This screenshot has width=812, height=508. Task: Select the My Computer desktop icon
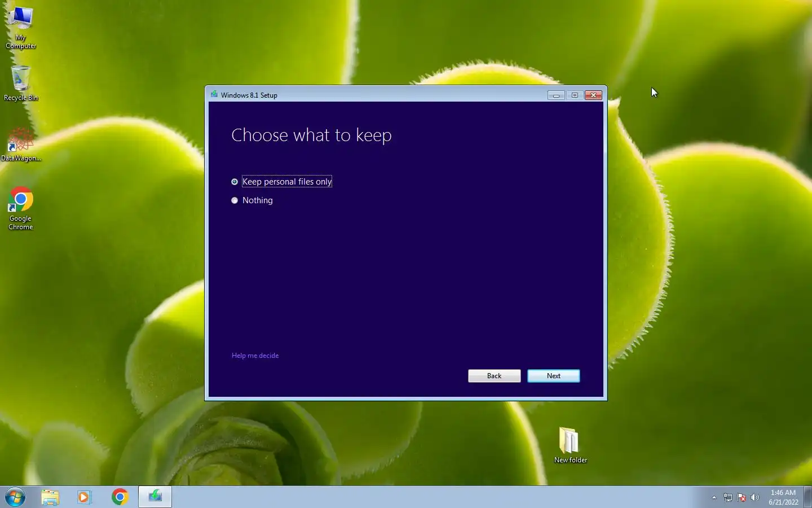[21, 28]
